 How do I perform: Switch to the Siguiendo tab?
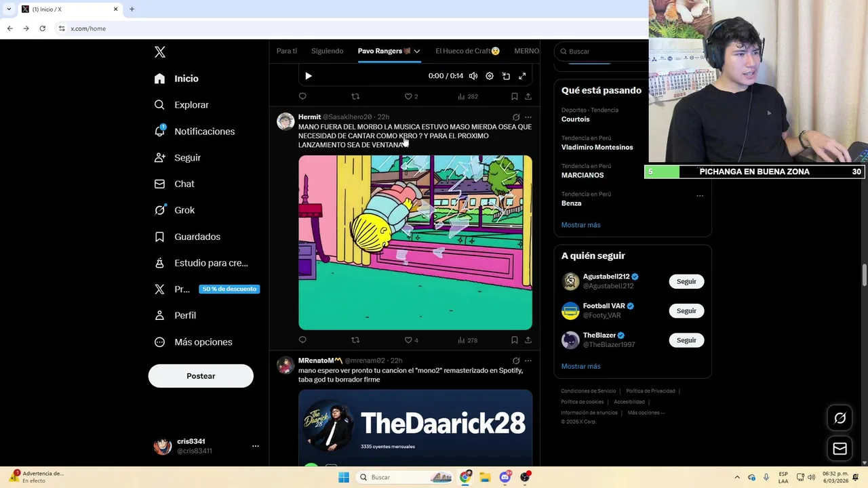tap(328, 51)
